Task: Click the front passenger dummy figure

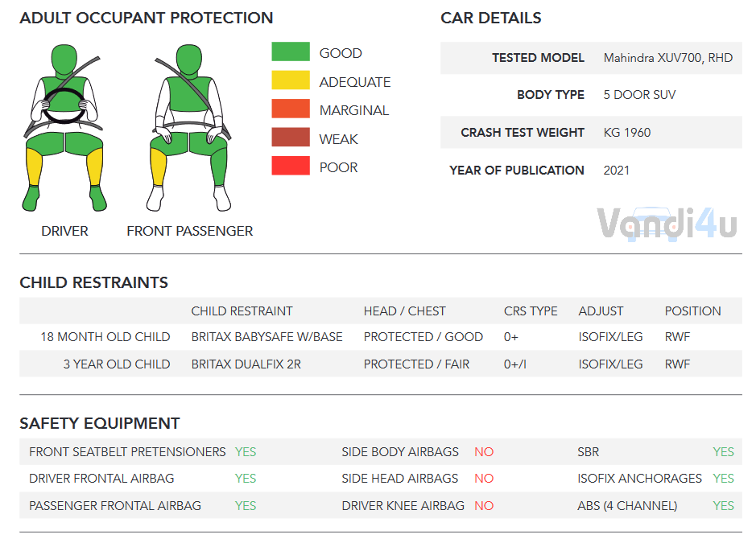Action: [189, 128]
